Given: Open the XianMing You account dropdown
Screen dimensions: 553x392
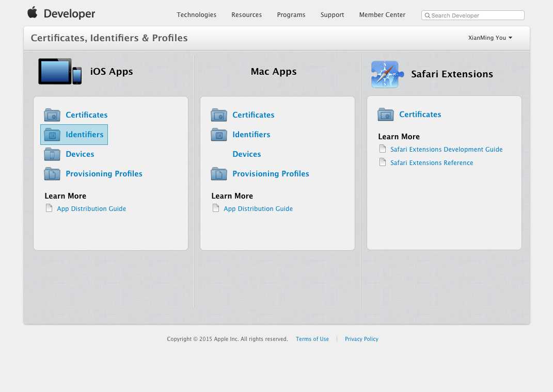Looking at the screenshot, I should 490,38.
